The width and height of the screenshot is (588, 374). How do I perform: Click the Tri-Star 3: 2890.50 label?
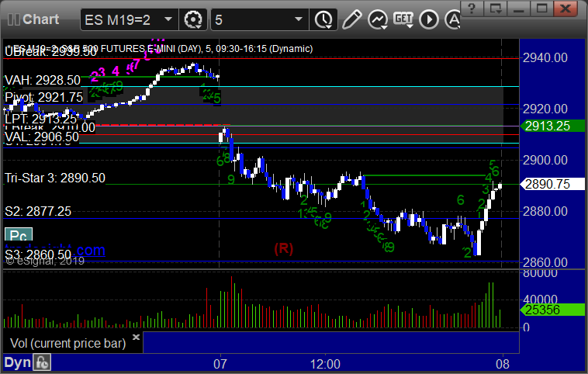(x=55, y=178)
